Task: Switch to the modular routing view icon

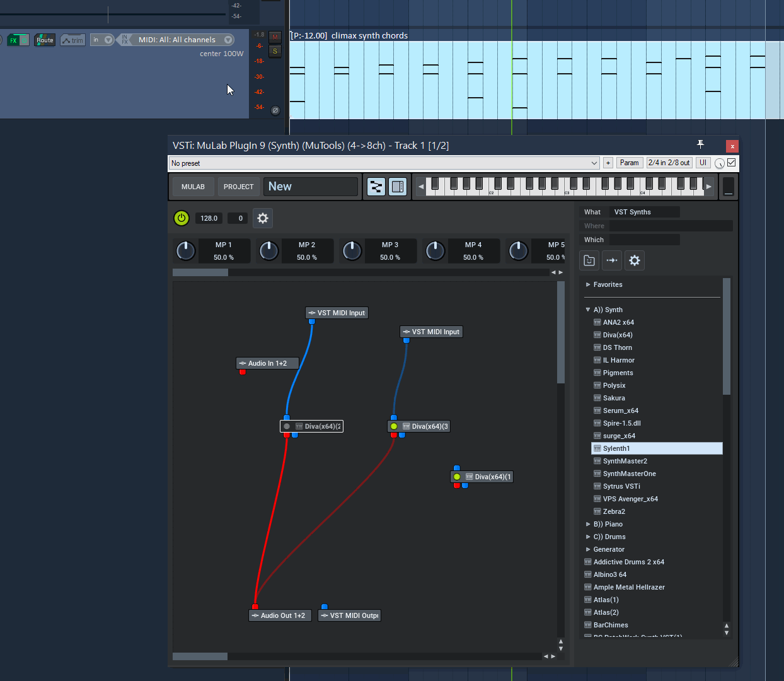Action: pos(376,187)
